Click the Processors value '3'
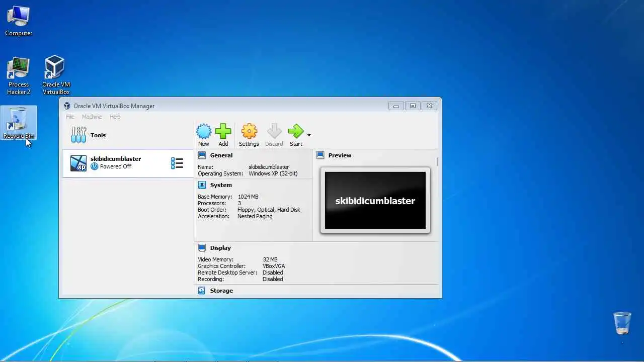644x362 pixels. tap(239, 203)
